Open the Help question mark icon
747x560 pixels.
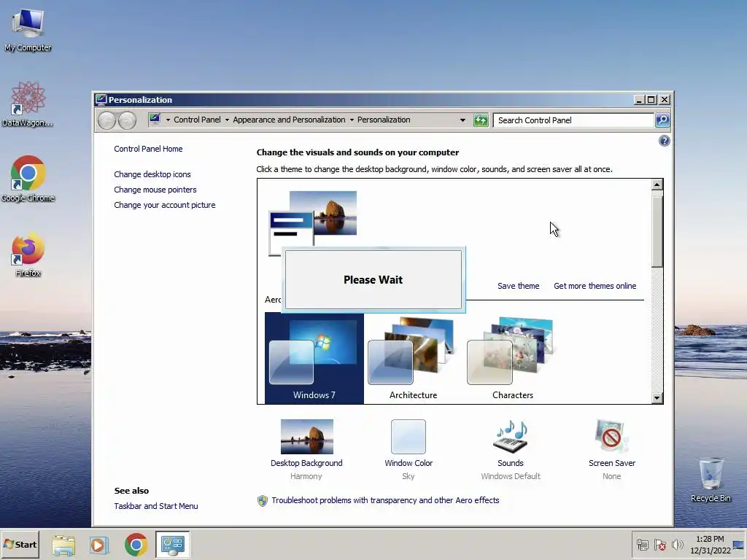(x=664, y=141)
